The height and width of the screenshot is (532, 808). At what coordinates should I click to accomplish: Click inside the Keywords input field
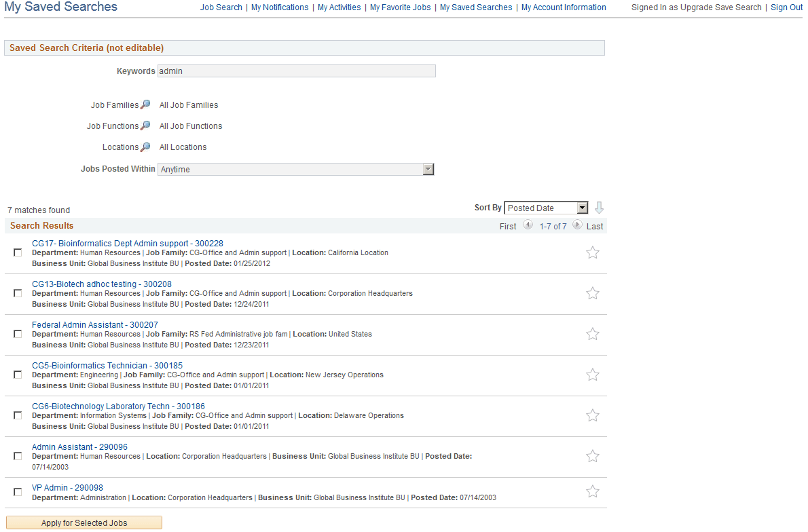pyautogui.click(x=296, y=71)
